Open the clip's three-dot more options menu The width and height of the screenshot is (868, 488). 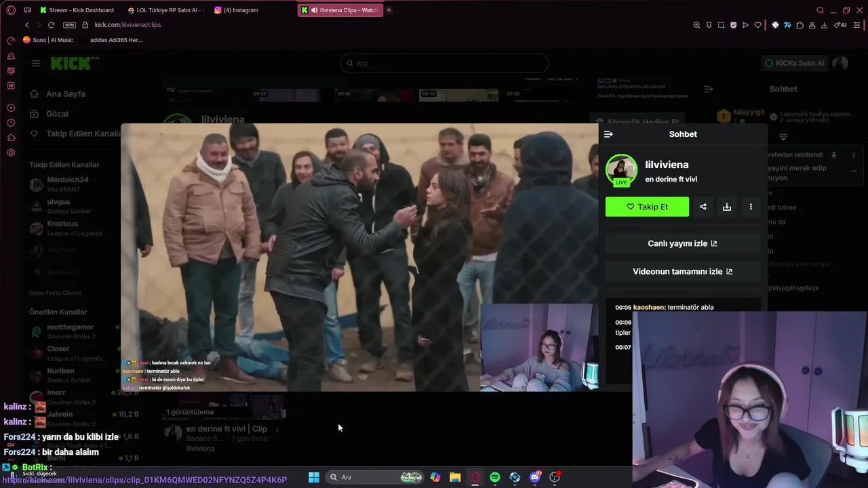click(x=751, y=207)
